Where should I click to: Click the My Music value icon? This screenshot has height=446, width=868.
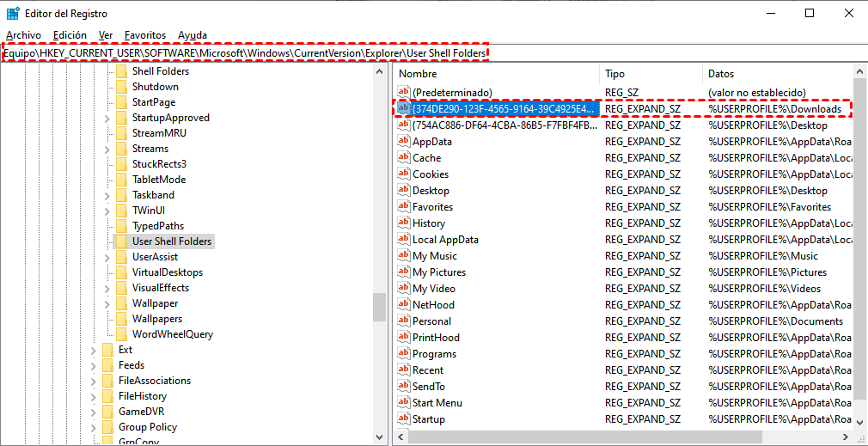click(x=404, y=256)
